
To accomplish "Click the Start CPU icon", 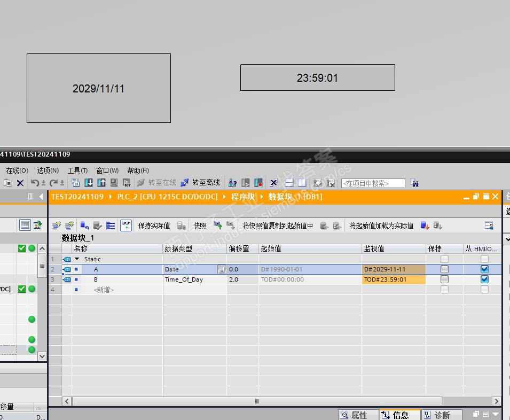I will tap(246, 183).
